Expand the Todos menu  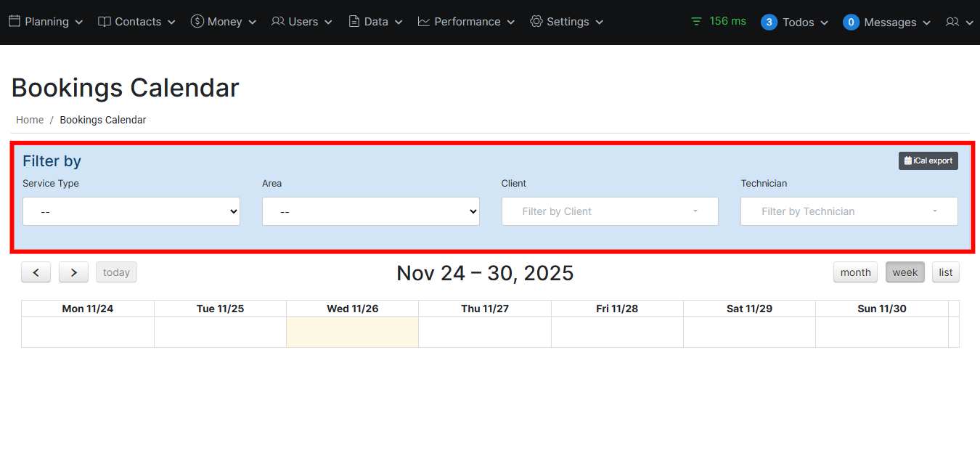tap(795, 22)
